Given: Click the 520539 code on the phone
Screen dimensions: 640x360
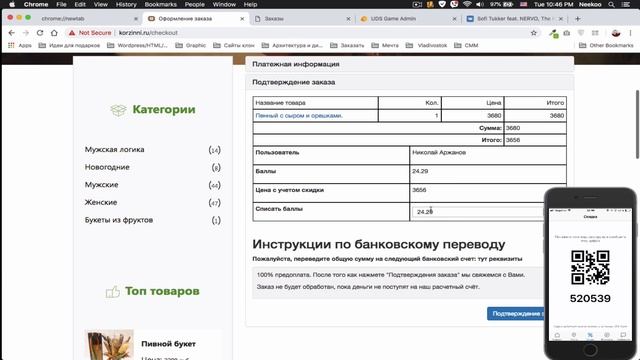Looking at the screenshot, I should point(590,298).
